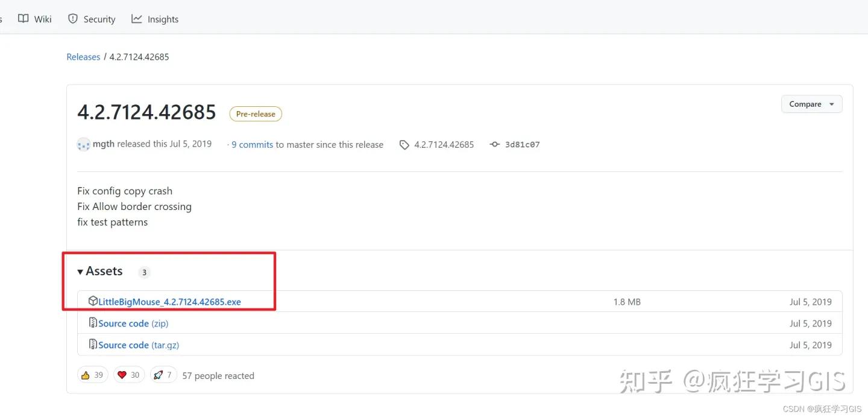This screenshot has height=417, width=868.
Task: Click the tag icon beside 4.2.7124.42685
Action: 404,144
